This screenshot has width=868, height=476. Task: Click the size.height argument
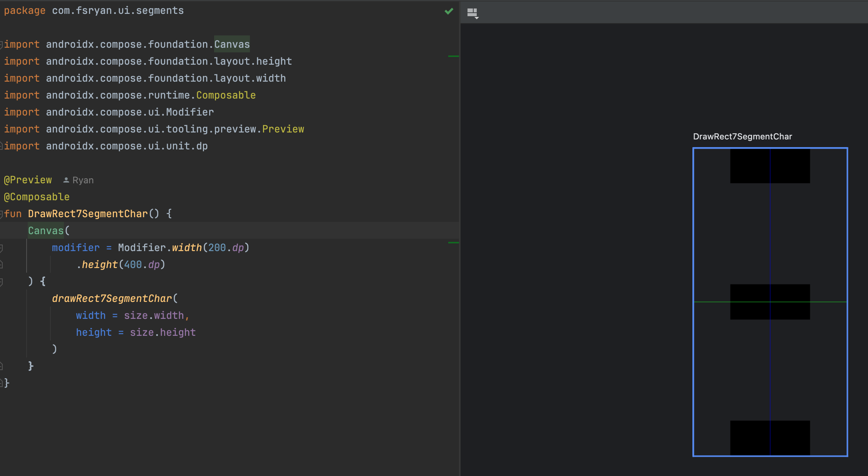pos(163,332)
